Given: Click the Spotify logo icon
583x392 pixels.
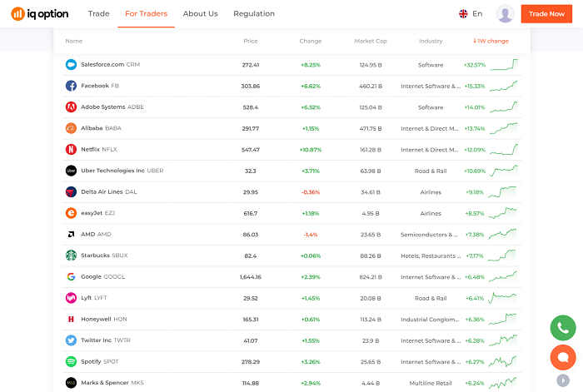Looking at the screenshot, I should pyautogui.click(x=71, y=361).
